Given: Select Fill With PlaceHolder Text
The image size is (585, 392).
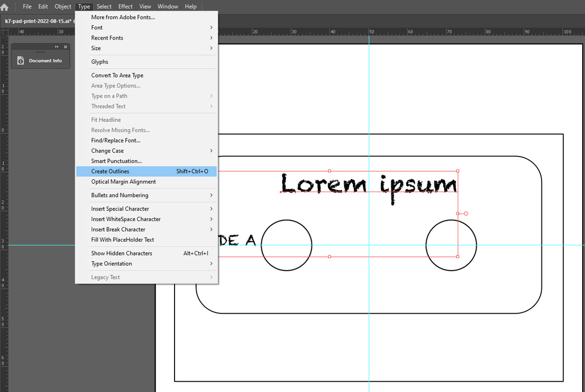Looking at the screenshot, I should 122,240.
